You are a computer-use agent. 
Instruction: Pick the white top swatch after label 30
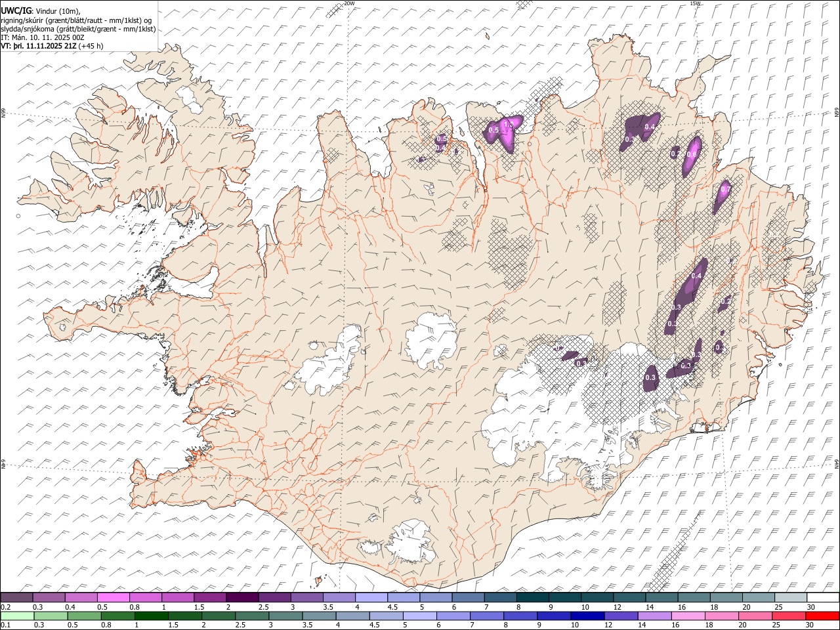point(823,598)
